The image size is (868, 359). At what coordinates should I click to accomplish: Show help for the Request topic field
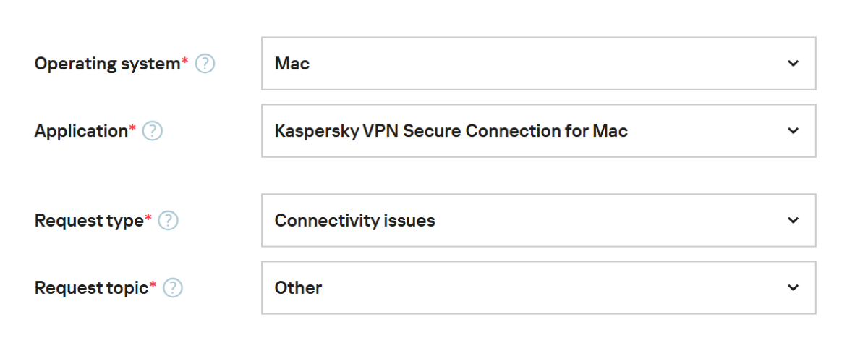173,288
